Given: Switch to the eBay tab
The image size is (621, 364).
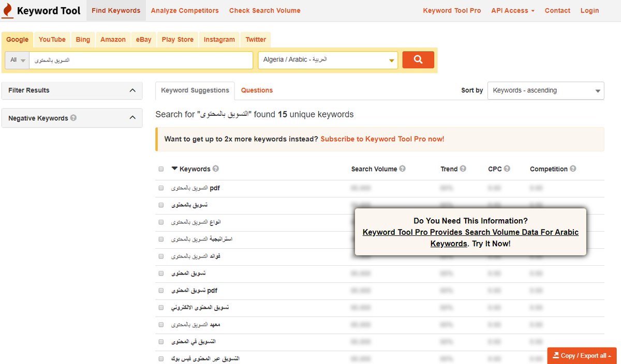Looking at the screenshot, I should (x=144, y=39).
